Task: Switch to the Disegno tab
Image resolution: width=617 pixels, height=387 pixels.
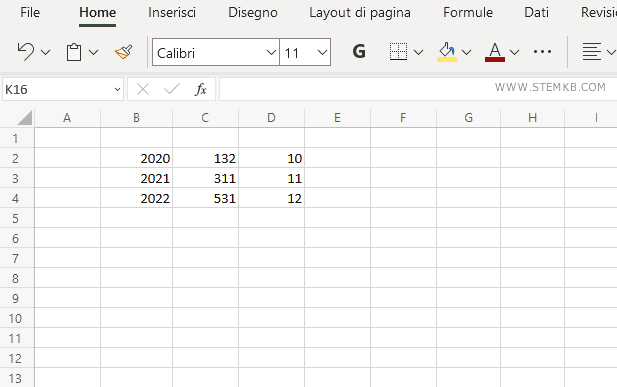Action: coord(253,13)
